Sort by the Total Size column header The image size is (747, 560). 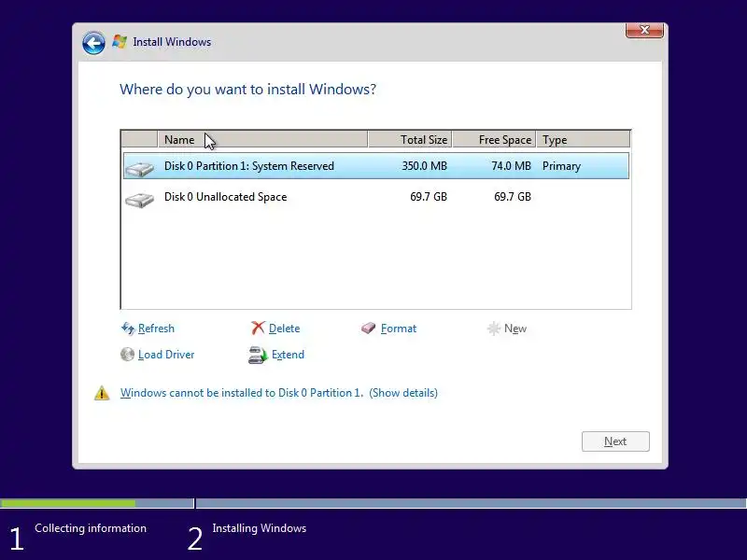(410, 139)
